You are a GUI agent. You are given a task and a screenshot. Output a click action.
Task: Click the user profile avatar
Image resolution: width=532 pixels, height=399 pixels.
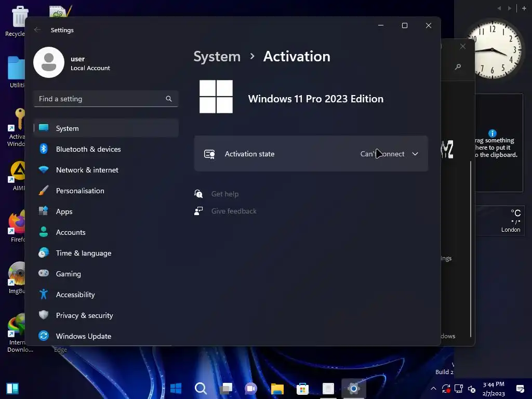[49, 62]
